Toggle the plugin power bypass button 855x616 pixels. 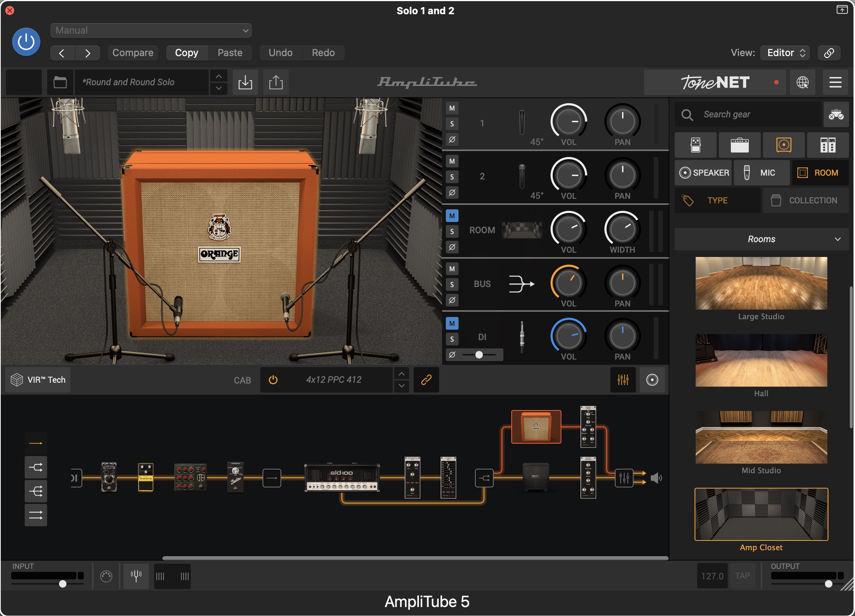pos(26,42)
